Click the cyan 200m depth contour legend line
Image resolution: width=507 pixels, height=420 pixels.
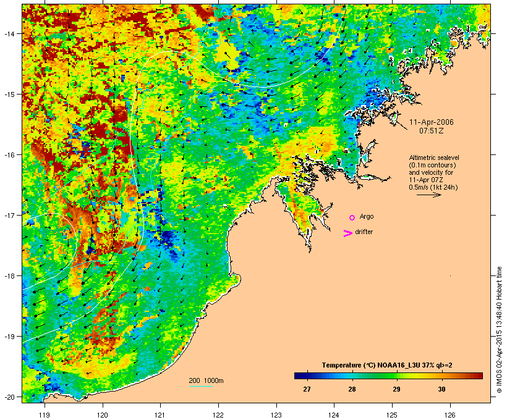201,386
